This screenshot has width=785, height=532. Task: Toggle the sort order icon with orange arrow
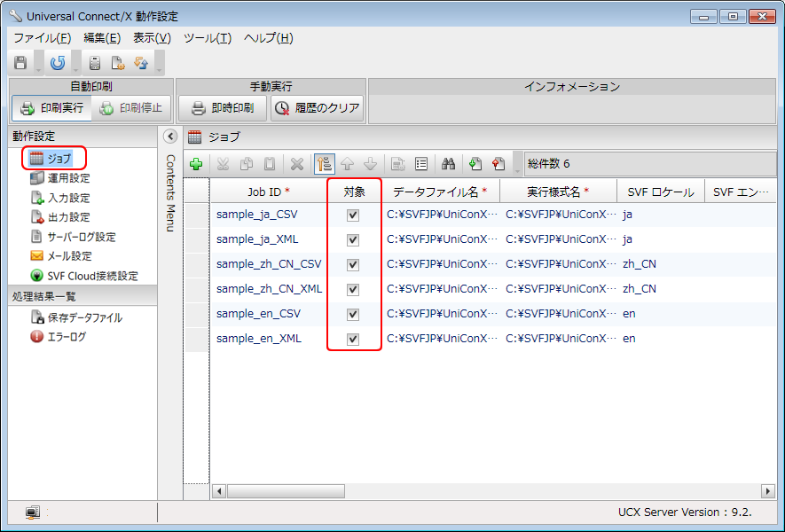[x=325, y=164]
